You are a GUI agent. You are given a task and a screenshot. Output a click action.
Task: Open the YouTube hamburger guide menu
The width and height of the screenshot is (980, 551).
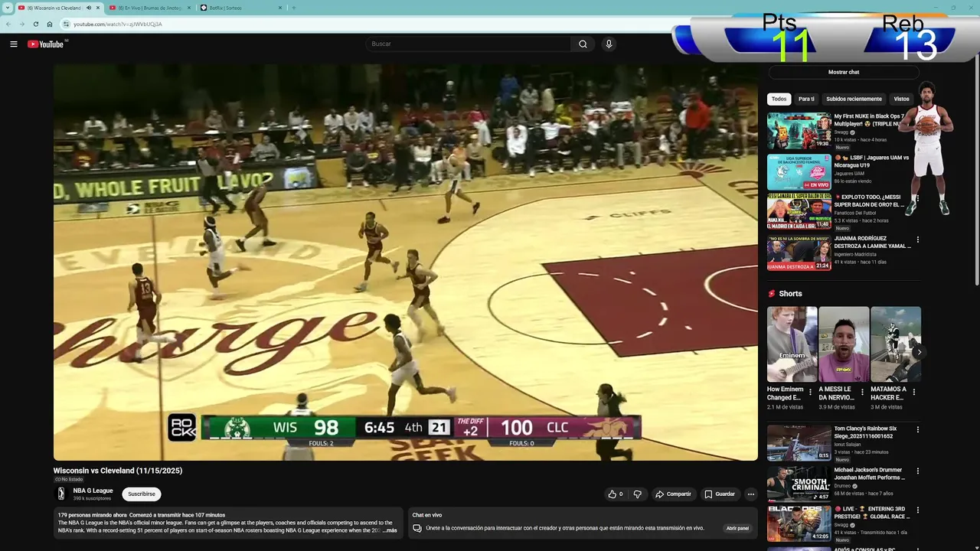click(x=14, y=44)
